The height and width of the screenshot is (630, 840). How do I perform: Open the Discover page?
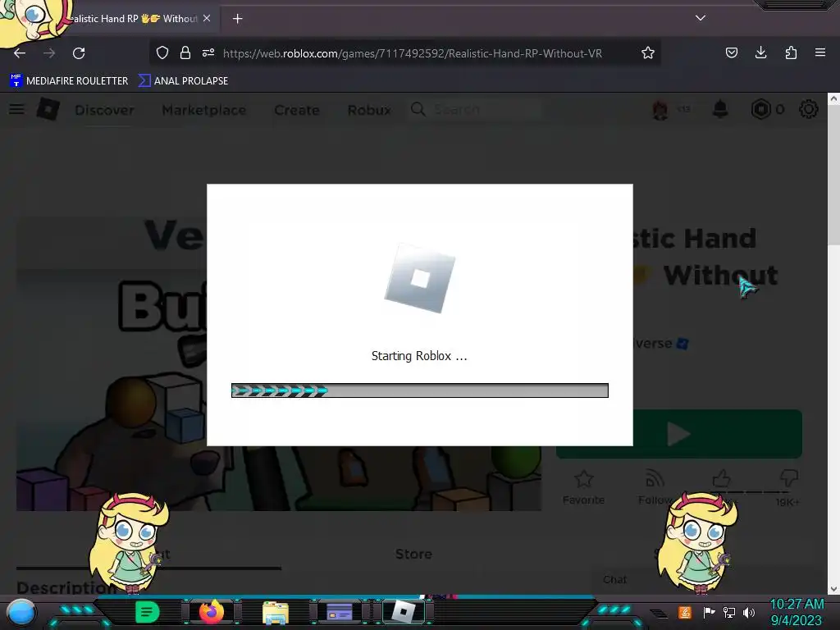[x=104, y=110]
